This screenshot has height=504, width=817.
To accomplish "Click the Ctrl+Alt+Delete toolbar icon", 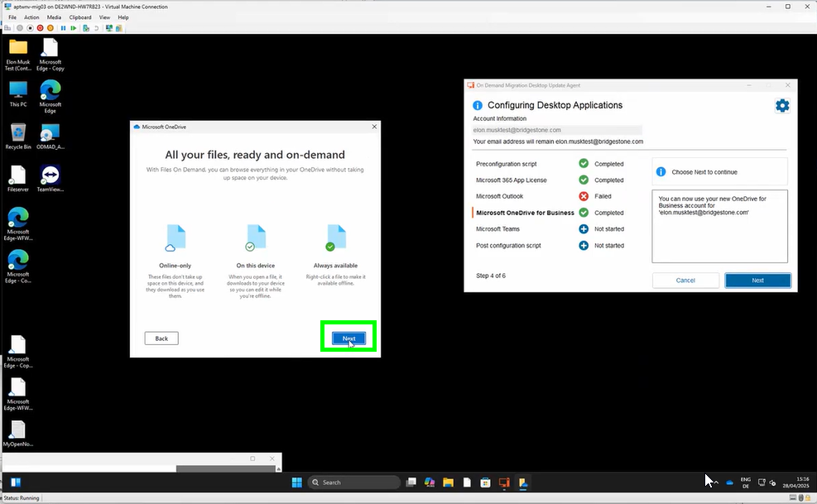I will click(7, 28).
